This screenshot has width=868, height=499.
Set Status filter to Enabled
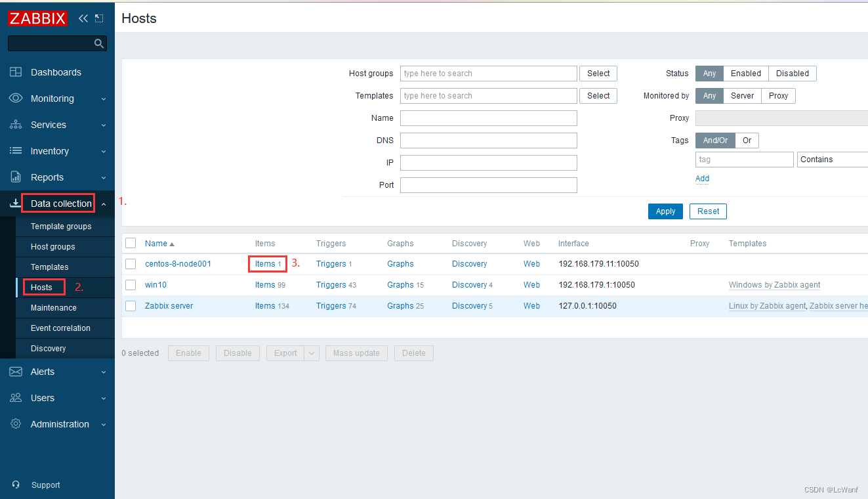point(746,74)
